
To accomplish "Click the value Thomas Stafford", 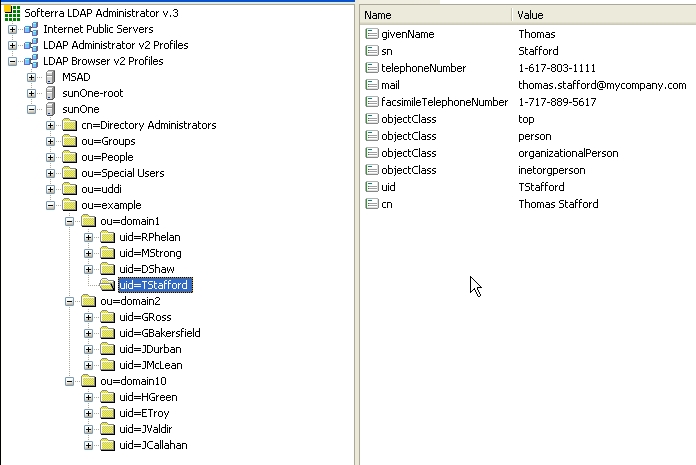I will pos(558,204).
